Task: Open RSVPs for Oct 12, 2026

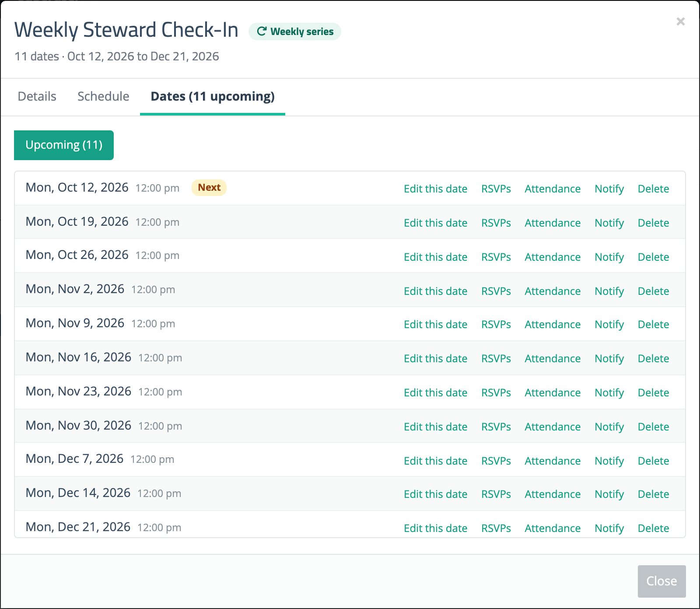Action: coord(496,189)
